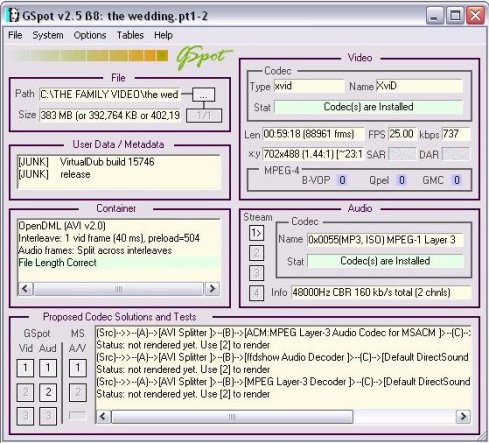
Task: Select '[JUNK] release' metadata row
Action: pos(119,174)
